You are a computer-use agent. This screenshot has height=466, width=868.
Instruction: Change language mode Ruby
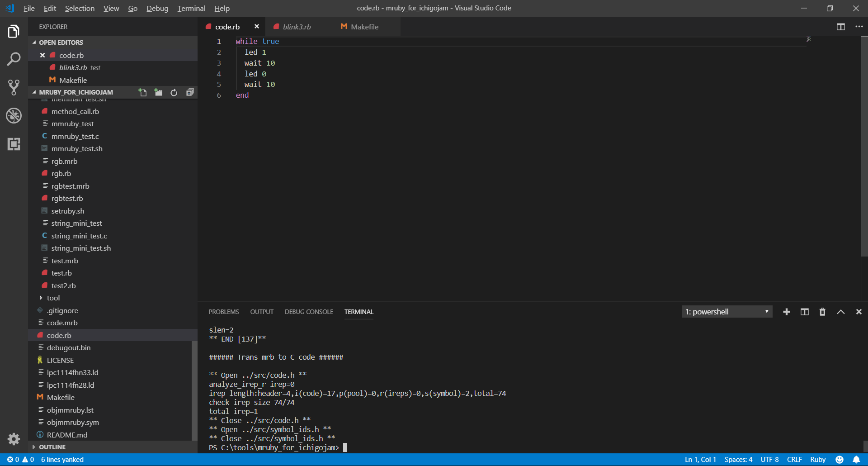(x=818, y=460)
